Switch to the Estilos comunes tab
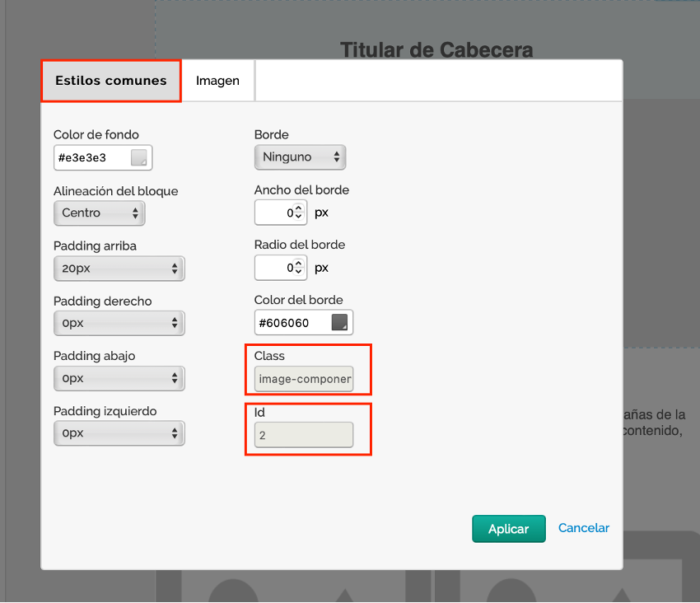Screen dimensions: 700x603 (110, 81)
